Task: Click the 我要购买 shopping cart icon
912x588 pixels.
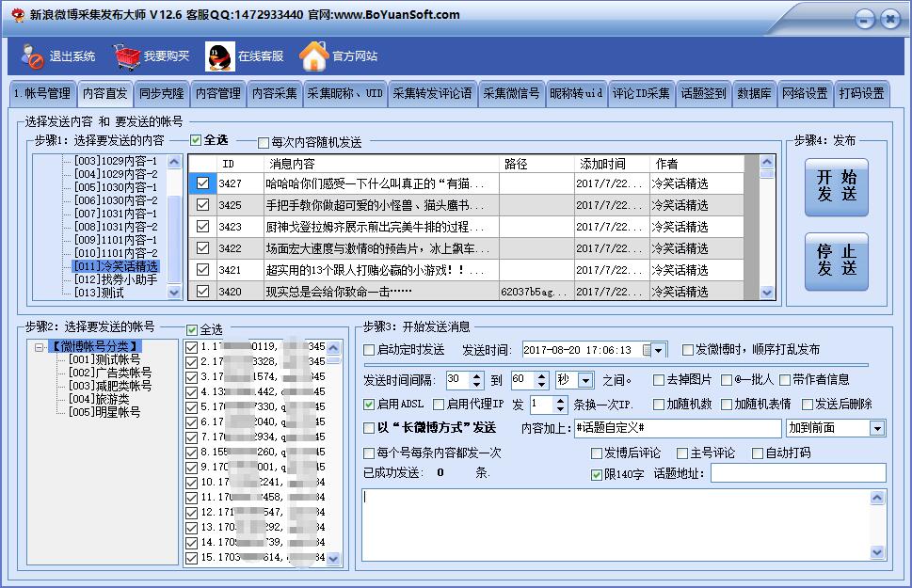Action: click(x=127, y=56)
